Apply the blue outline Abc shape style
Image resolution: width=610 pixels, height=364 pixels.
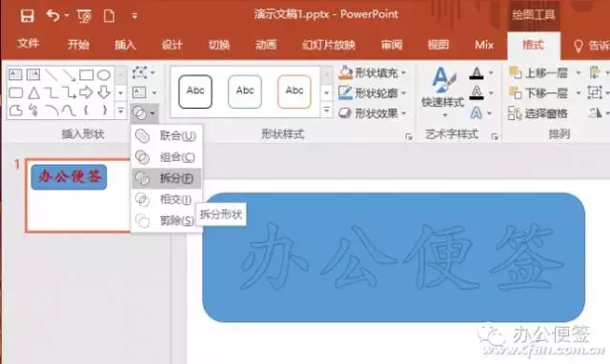[x=245, y=91]
